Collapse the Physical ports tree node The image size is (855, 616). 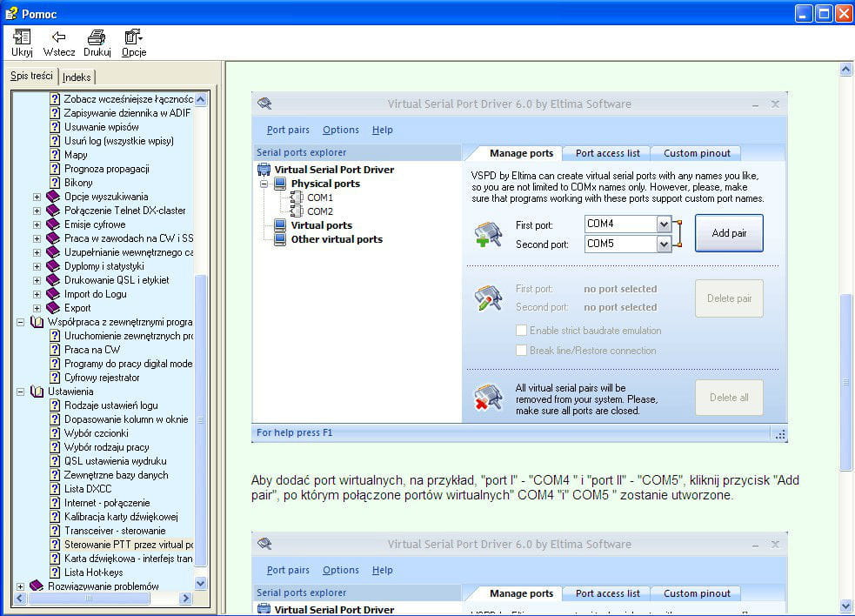coord(264,184)
